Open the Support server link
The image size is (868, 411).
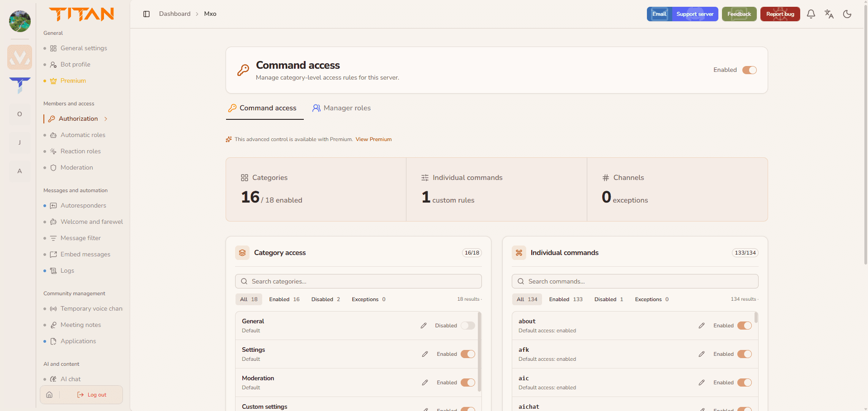point(695,14)
